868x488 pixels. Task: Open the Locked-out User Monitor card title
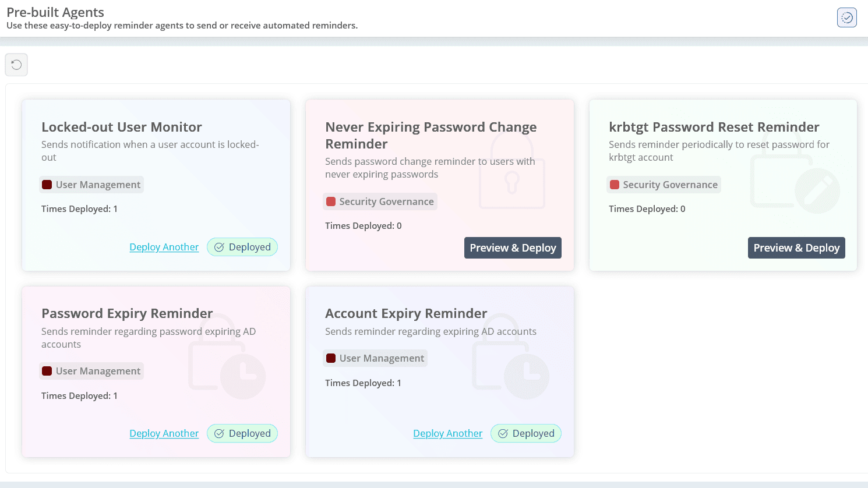coord(122,127)
